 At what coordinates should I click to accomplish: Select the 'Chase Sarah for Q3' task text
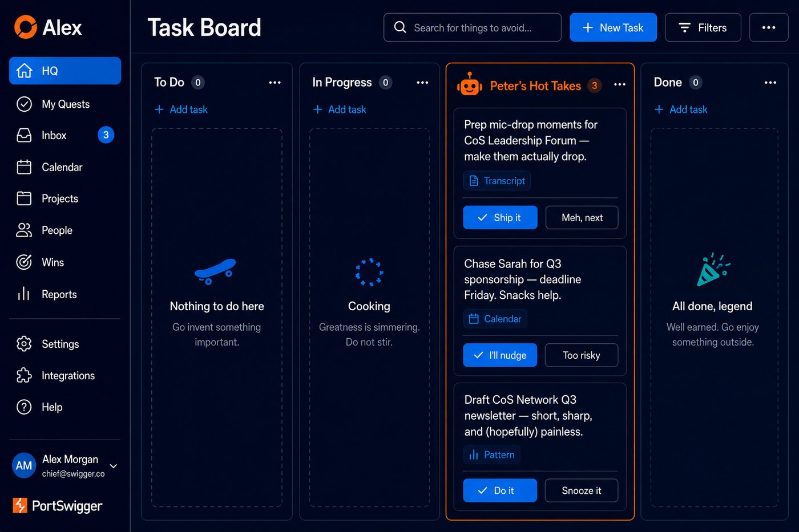pyautogui.click(x=523, y=279)
